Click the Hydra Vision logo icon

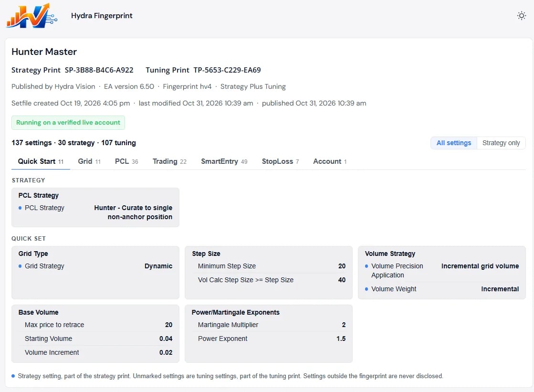pyautogui.click(x=31, y=16)
